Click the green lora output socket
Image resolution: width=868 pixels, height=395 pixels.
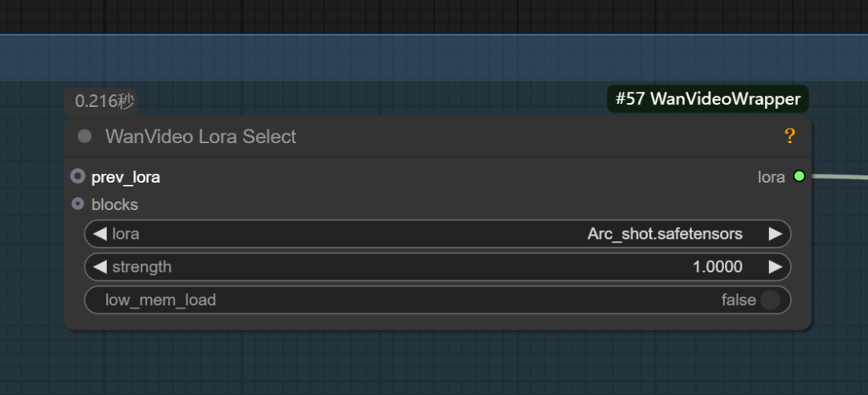[799, 176]
